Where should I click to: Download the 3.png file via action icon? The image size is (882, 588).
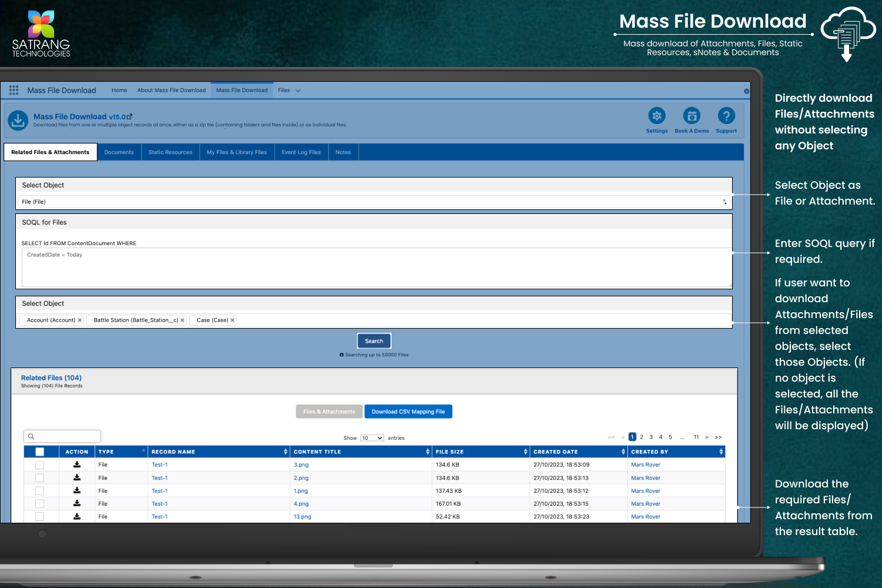(x=77, y=465)
